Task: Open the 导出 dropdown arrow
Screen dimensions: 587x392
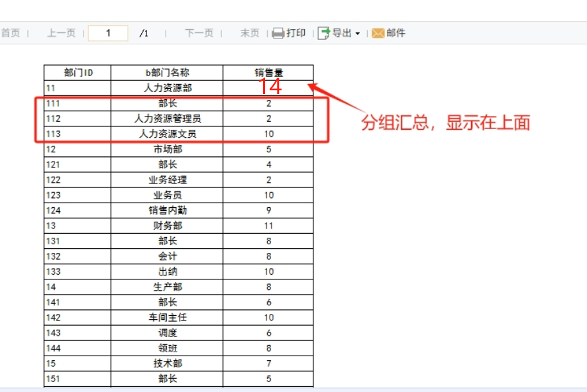Action: 358,34
